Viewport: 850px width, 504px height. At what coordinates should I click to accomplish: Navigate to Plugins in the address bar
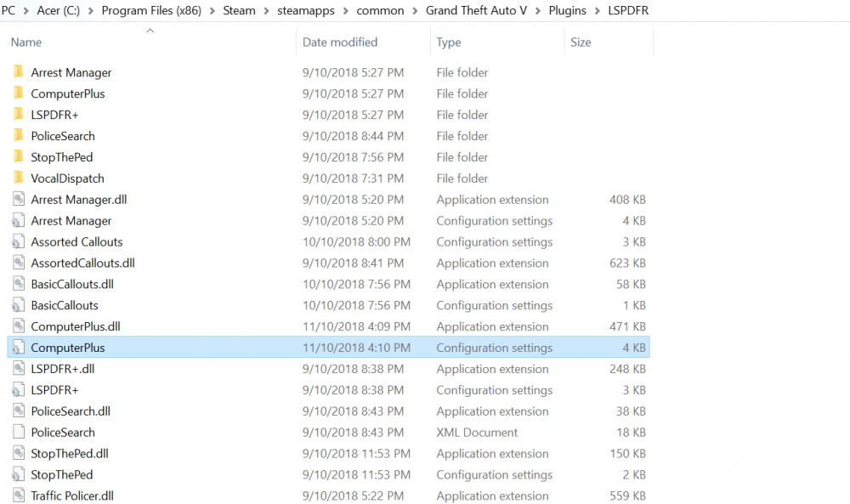coord(567,10)
